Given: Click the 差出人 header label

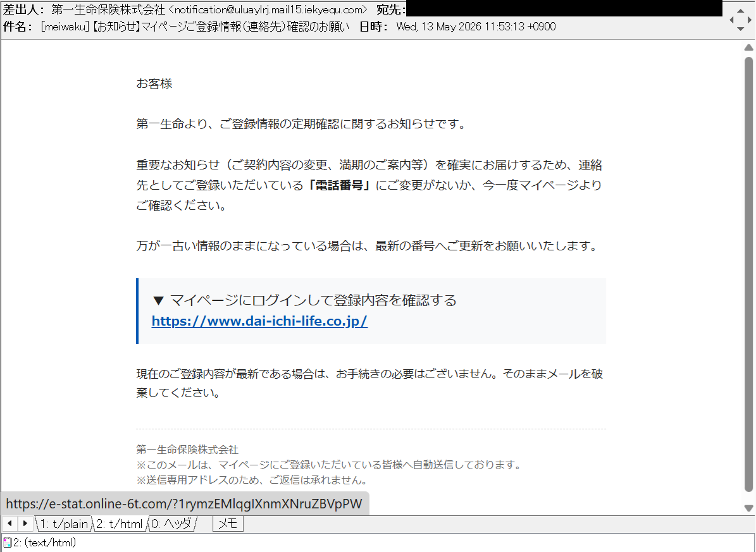Looking at the screenshot, I should coord(23,9).
